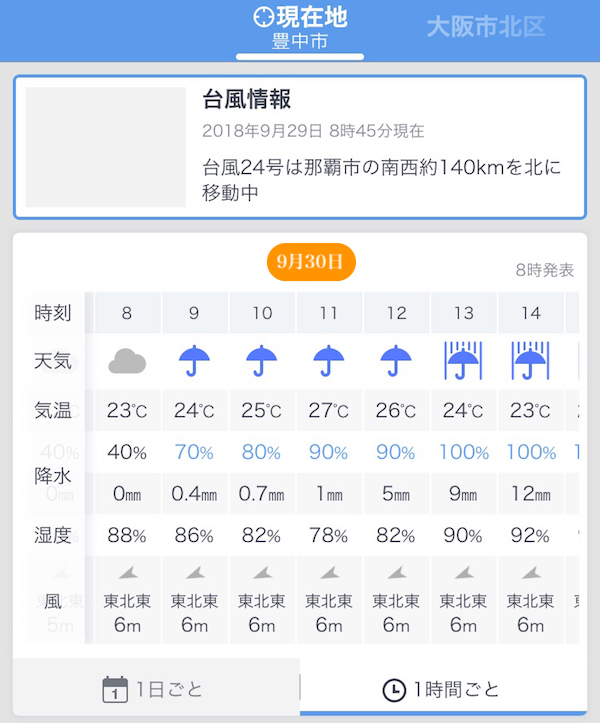The image size is (600, 723).
Task: Open the 台風情報 typhoon information card
Action: pyautogui.click(x=380, y=146)
